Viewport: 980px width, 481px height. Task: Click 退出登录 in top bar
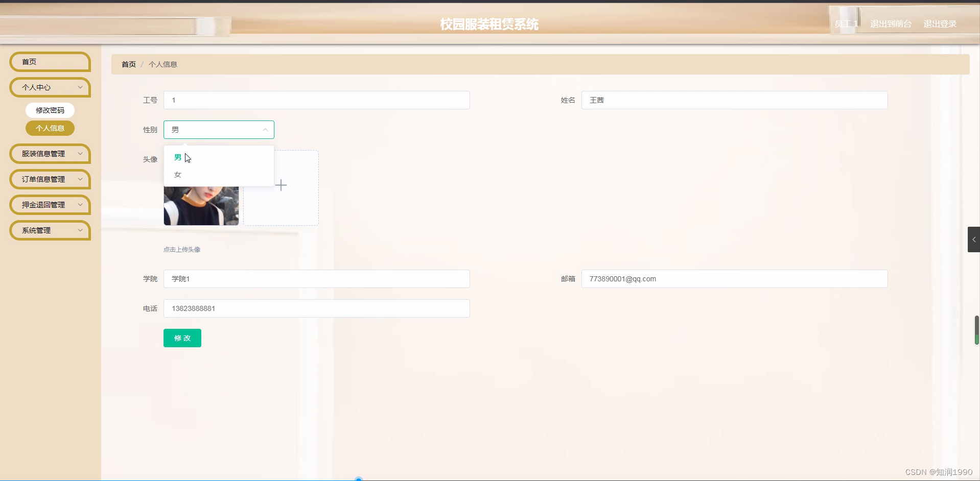(940, 23)
